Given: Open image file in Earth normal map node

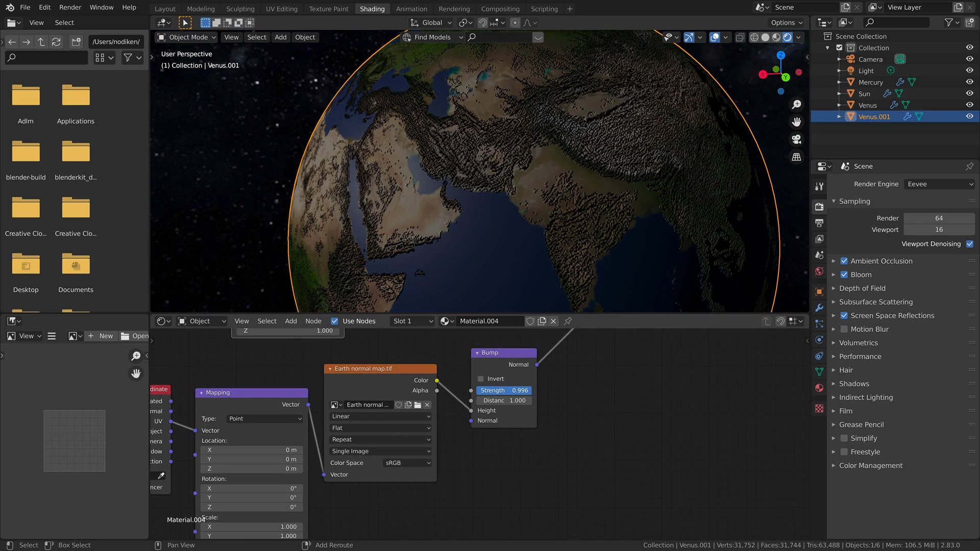Looking at the screenshot, I should click(x=418, y=405).
